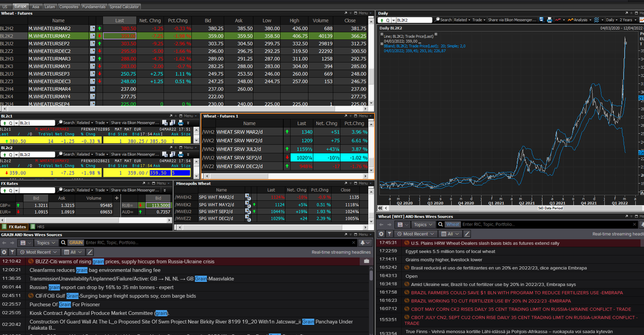The image size is (644, 335).
Task: Click the back arrow in the GRAIN news toolbar
Action: (4, 242)
